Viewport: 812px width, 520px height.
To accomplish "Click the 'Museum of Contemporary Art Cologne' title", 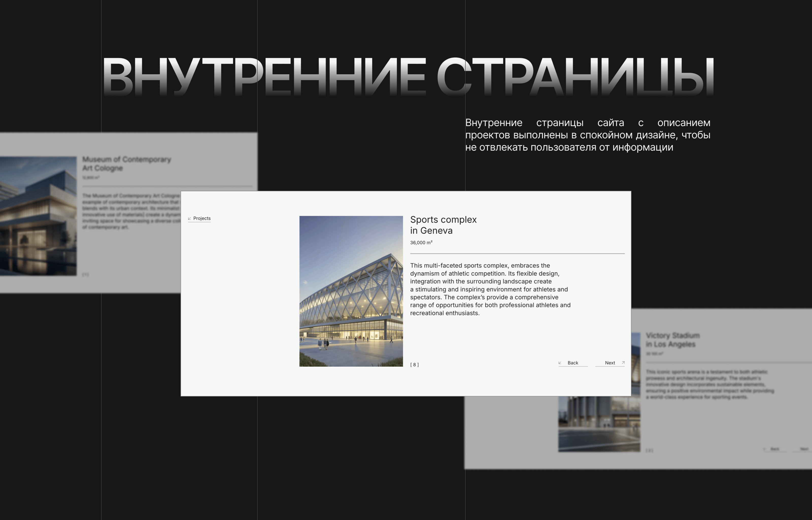I will click(x=127, y=164).
